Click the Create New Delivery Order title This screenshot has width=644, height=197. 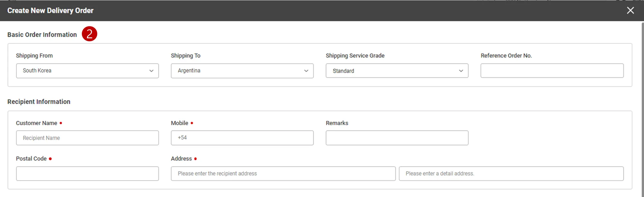[50, 11]
